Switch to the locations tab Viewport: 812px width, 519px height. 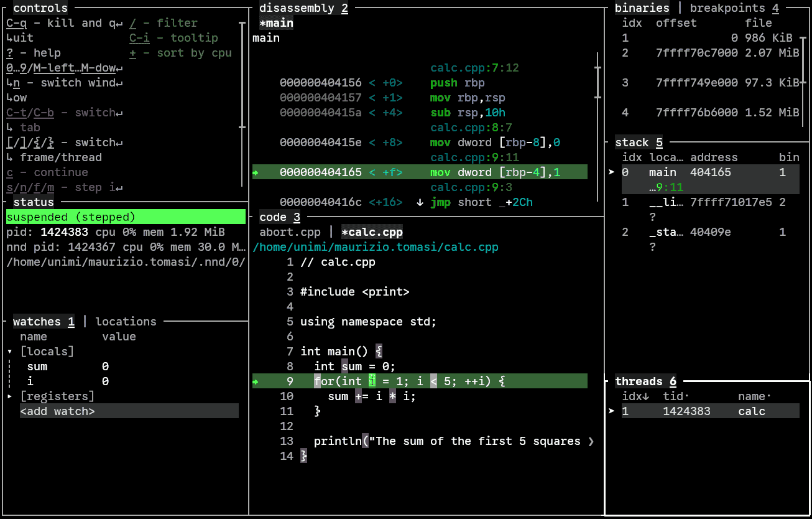(x=126, y=322)
